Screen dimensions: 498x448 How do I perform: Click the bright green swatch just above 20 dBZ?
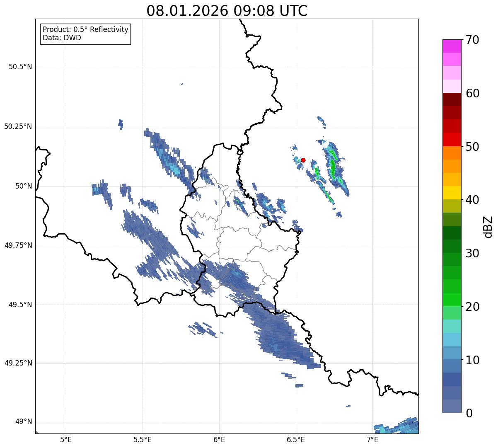click(x=452, y=299)
